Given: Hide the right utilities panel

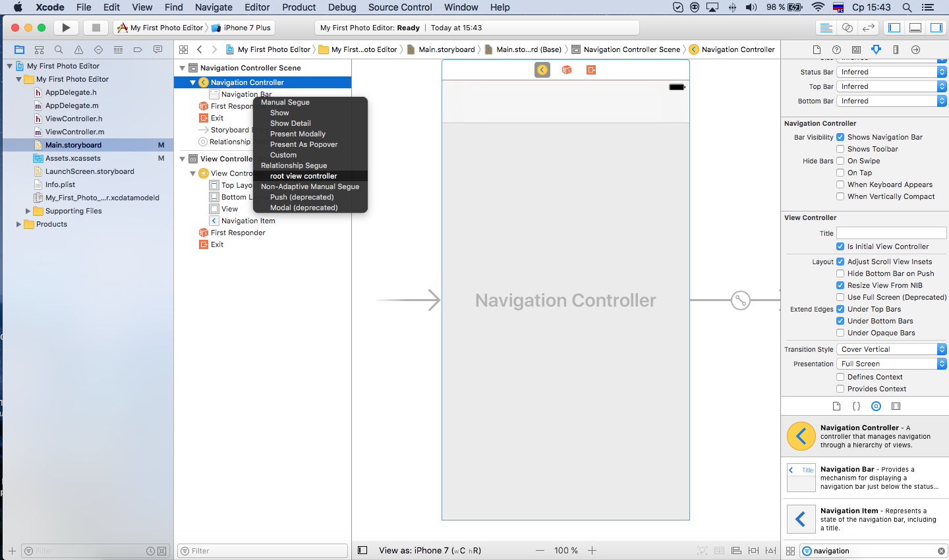Looking at the screenshot, I should click(x=936, y=28).
